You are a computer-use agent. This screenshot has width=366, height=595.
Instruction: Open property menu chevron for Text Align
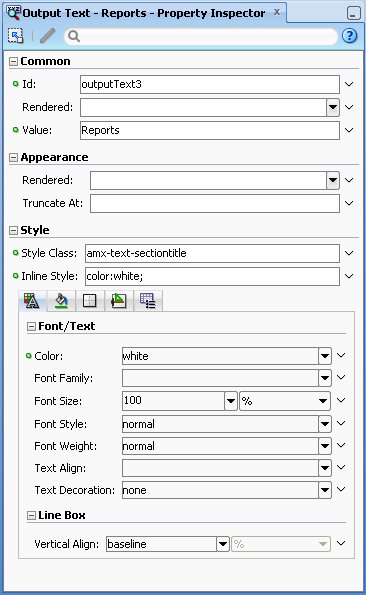point(341,467)
